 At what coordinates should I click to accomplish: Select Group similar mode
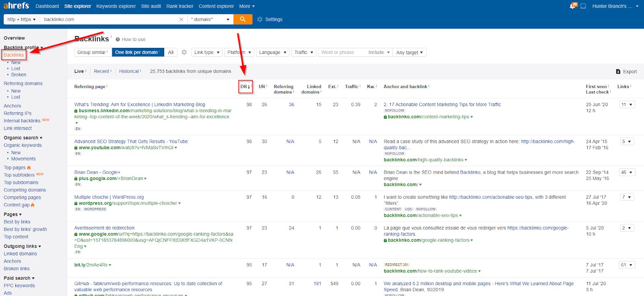click(93, 52)
